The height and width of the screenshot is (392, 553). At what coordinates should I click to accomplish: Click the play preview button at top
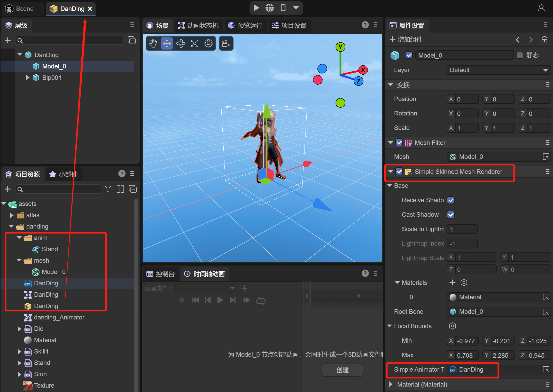256,8
